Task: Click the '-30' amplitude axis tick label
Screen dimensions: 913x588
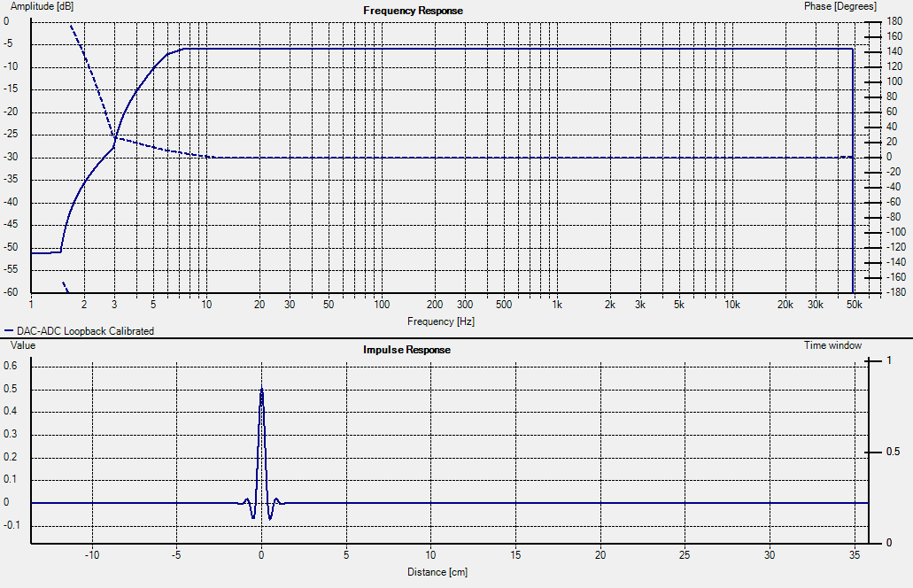Action: pos(11,158)
